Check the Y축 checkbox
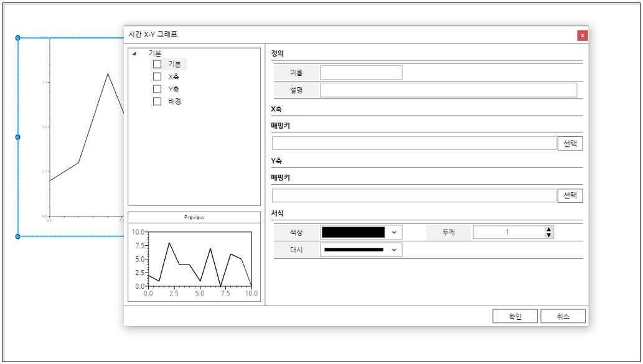643x364 pixels. tap(157, 88)
